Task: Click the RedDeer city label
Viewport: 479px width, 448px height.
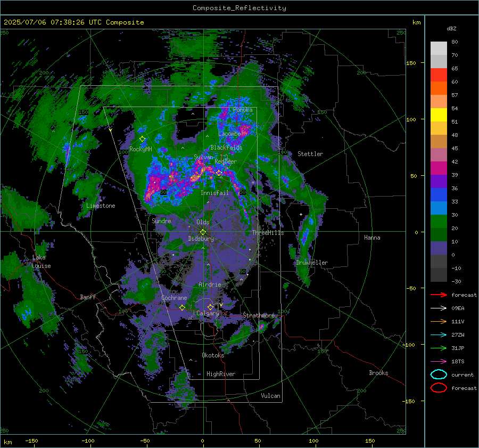Action: click(x=226, y=161)
